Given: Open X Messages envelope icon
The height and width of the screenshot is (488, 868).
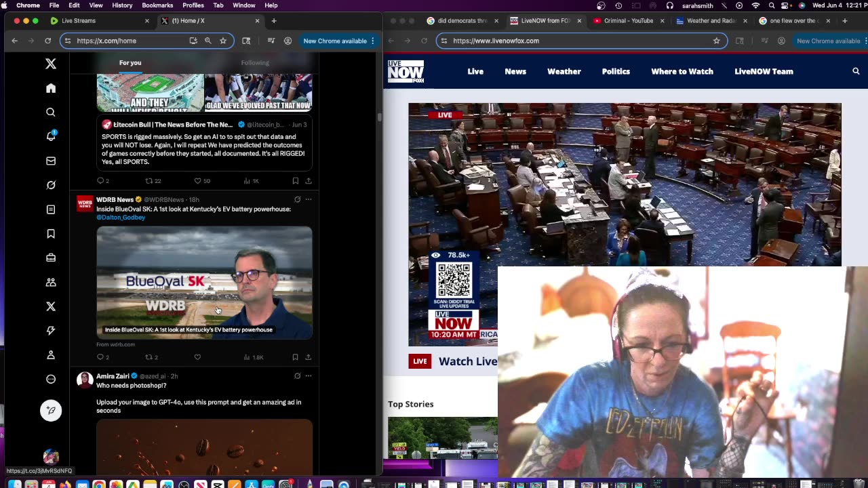Looking at the screenshot, I should click(51, 161).
